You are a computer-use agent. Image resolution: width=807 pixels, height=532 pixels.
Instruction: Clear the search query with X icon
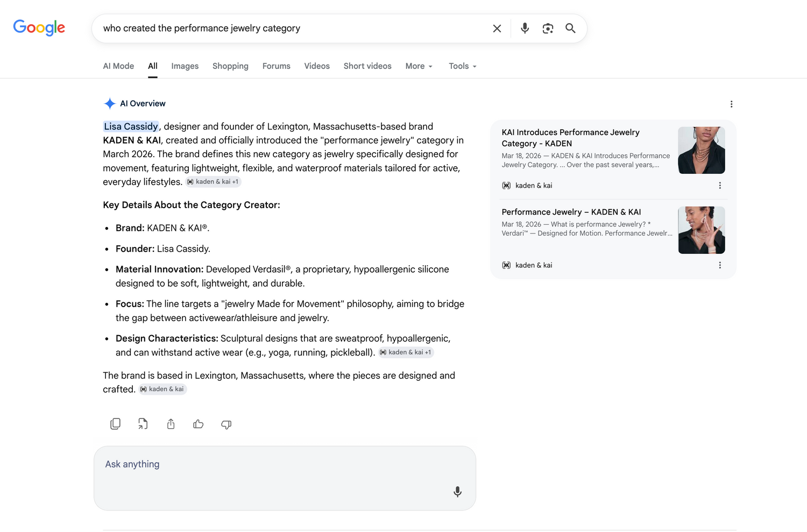point(497,29)
